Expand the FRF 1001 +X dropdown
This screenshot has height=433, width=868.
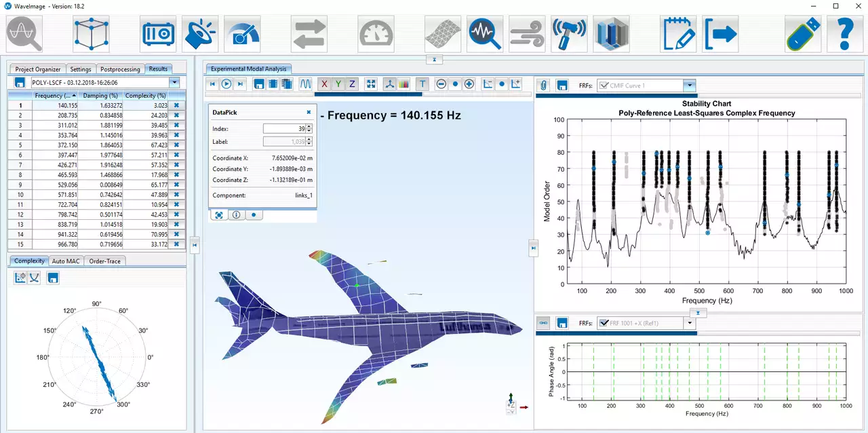click(x=690, y=323)
